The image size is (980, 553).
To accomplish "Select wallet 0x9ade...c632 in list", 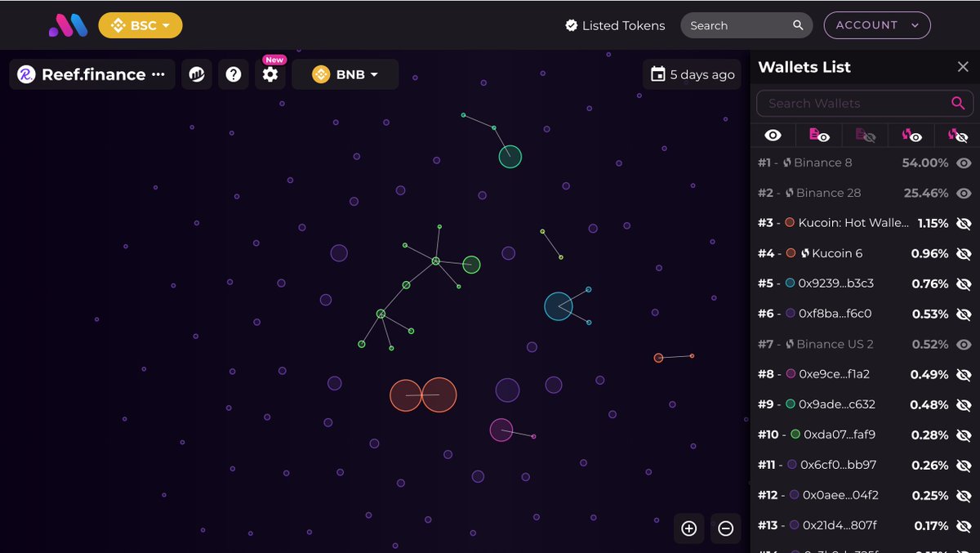I will [x=837, y=404].
